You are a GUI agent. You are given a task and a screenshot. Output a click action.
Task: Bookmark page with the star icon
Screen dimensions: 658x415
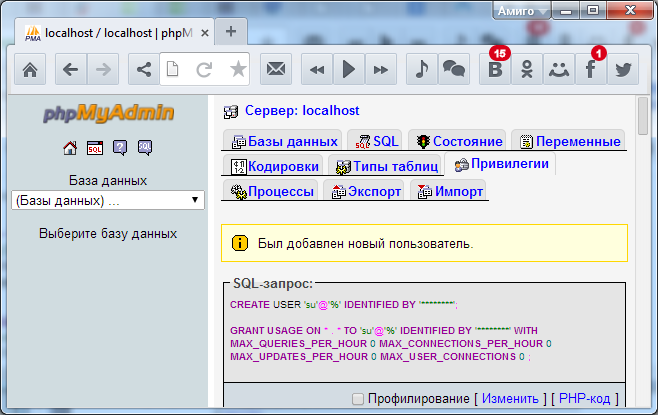pos(238,69)
